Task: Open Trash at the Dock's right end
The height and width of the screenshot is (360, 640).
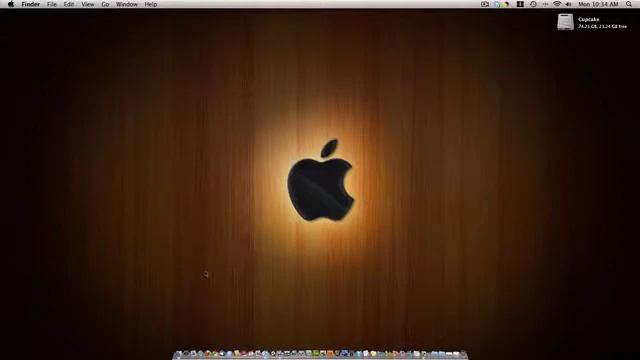Action: pos(463,354)
